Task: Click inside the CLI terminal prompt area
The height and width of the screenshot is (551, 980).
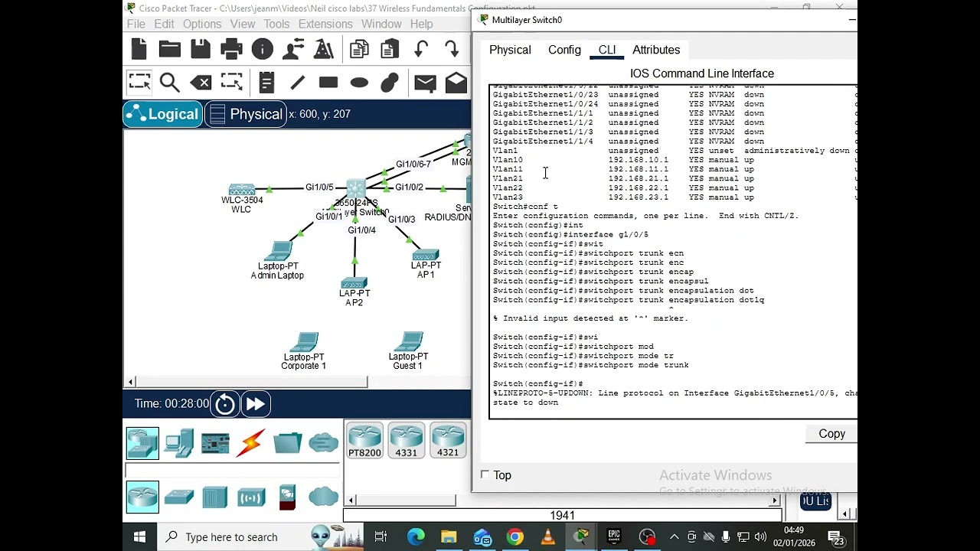Action: click(673, 253)
